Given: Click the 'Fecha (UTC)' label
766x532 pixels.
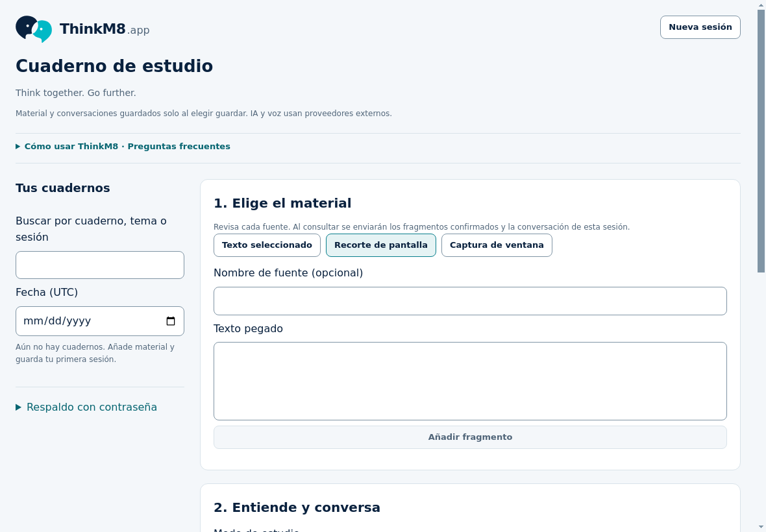Looking at the screenshot, I should point(47,293).
